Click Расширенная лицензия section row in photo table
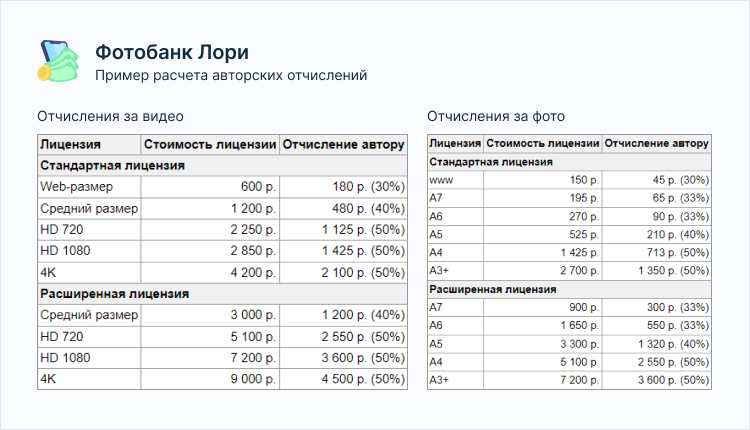 pos(492,289)
